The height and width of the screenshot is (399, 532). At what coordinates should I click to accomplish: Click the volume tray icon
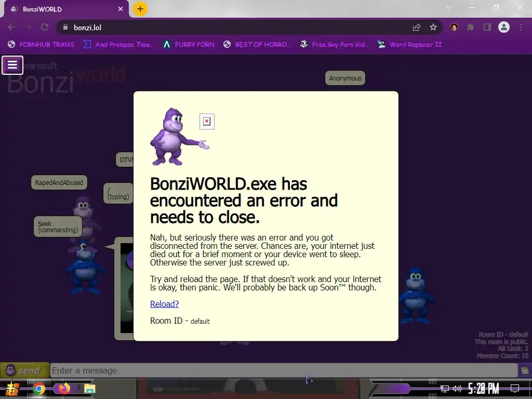coord(457,389)
